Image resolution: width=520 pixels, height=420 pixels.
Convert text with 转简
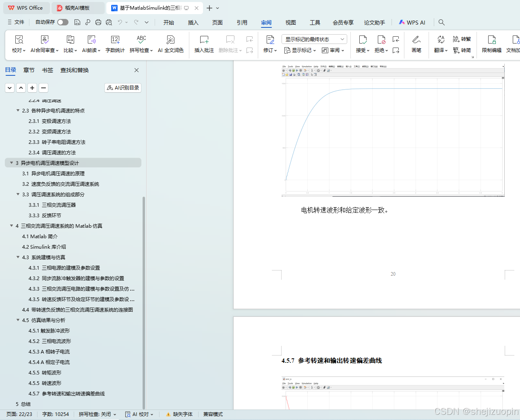tap(462, 50)
